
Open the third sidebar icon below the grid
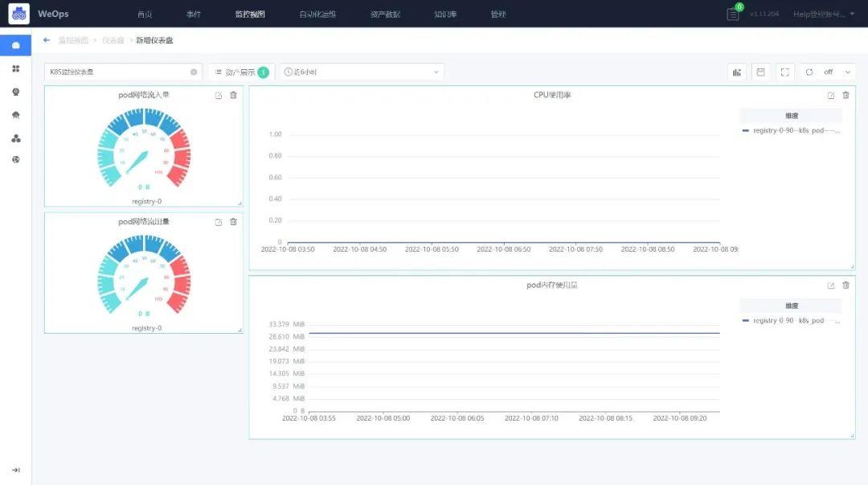coord(15,92)
